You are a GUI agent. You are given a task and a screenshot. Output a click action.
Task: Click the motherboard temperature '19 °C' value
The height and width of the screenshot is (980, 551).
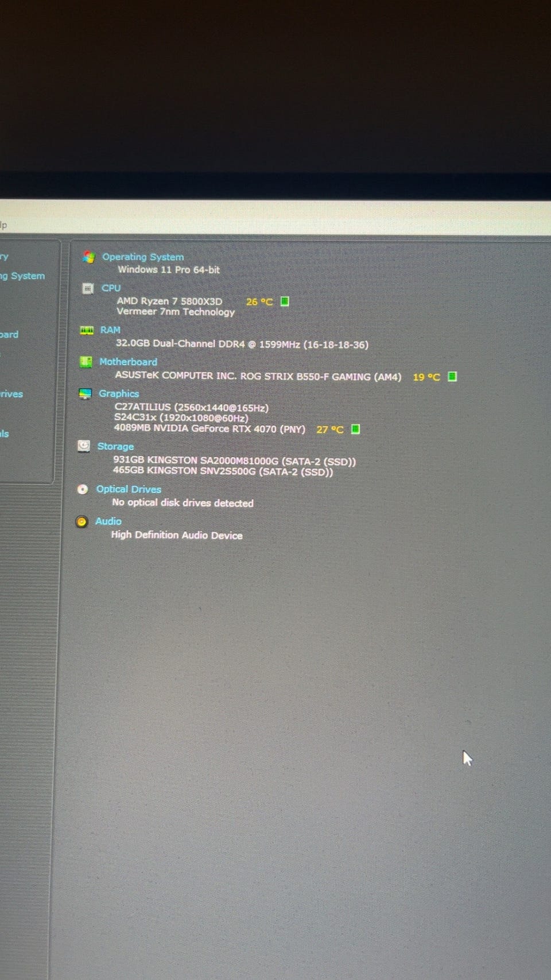[426, 377]
